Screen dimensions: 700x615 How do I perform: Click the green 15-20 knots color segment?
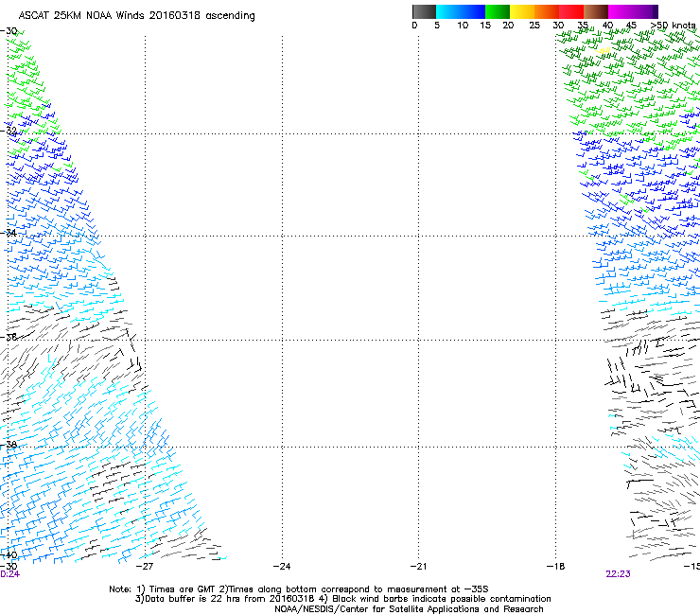(498, 11)
